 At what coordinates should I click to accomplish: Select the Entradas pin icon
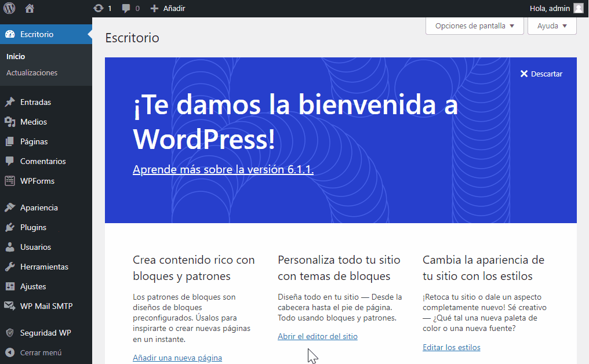click(10, 102)
